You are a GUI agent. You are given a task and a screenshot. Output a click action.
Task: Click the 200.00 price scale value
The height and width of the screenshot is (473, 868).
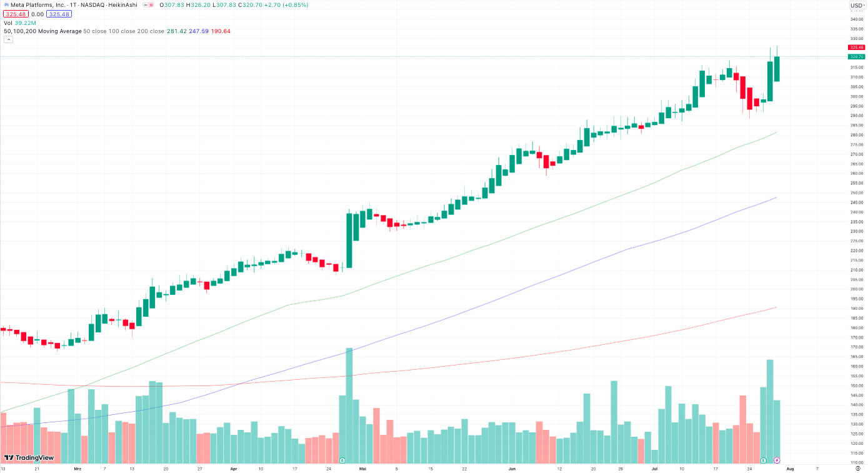pos(856,289)
